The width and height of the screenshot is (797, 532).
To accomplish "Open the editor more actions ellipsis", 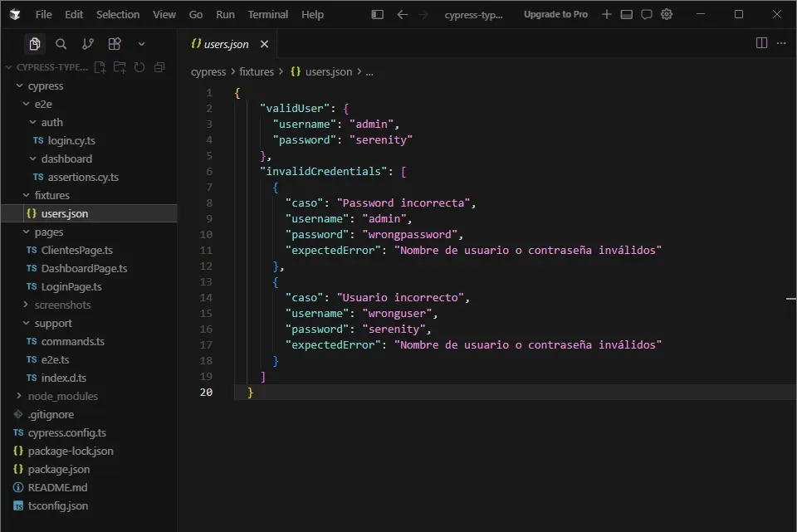I will (781, 43).
